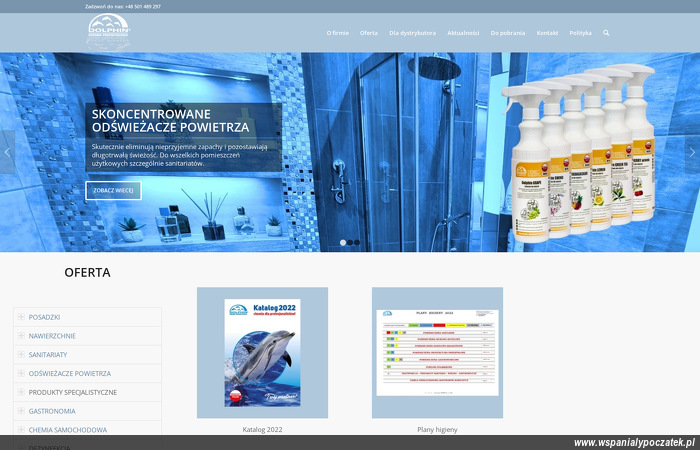
Task: Go to previous slide arrow
Action: (7, 152)
